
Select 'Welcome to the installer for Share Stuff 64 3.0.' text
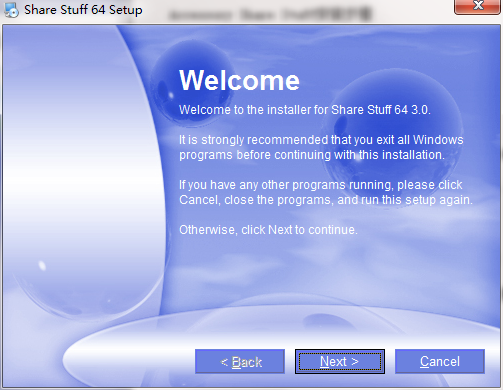pos(305,110)
